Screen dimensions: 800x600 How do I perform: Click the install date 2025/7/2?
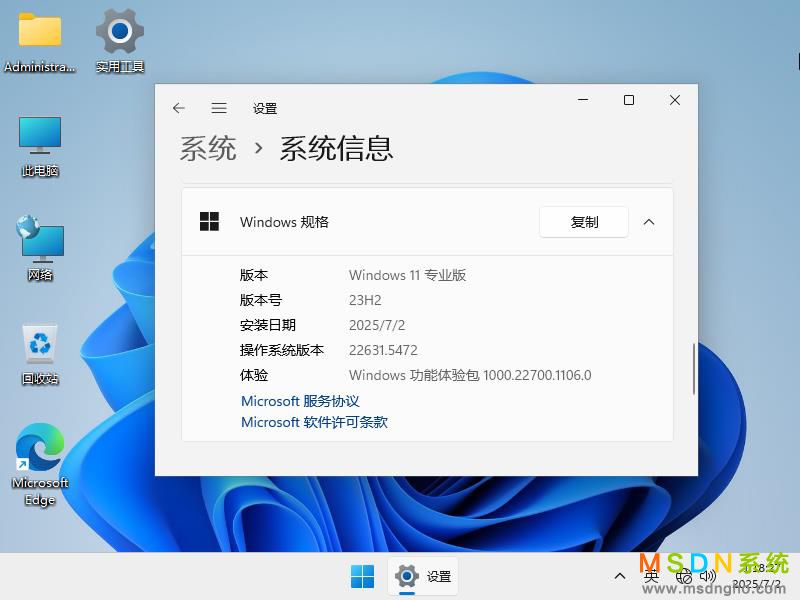[x=377, y=325]
